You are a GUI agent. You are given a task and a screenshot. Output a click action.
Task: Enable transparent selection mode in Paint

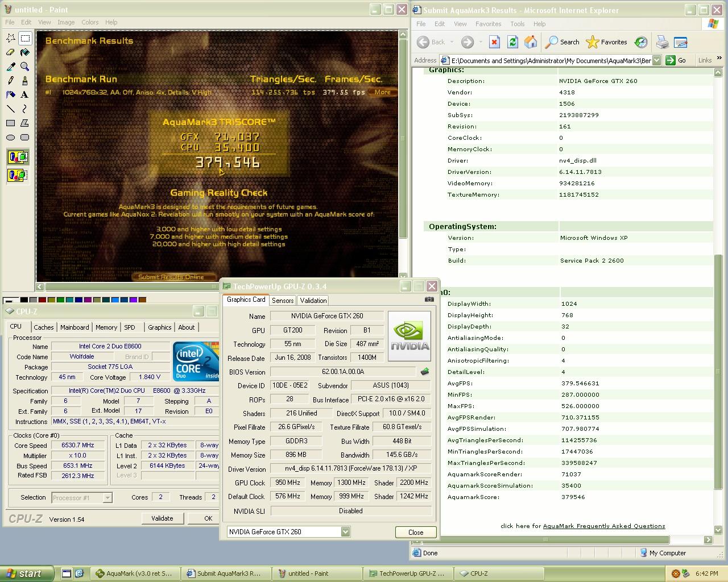coord(18,175)
